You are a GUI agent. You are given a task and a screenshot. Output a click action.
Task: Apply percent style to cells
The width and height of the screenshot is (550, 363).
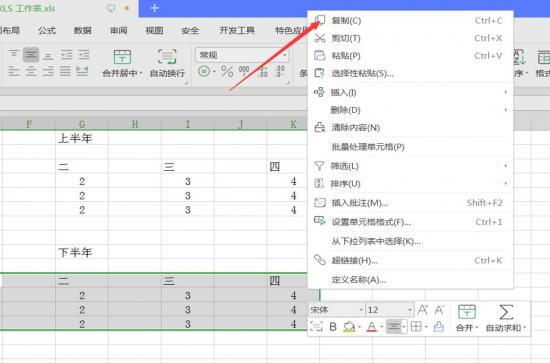pyautogui.click(x=227, y=72)
